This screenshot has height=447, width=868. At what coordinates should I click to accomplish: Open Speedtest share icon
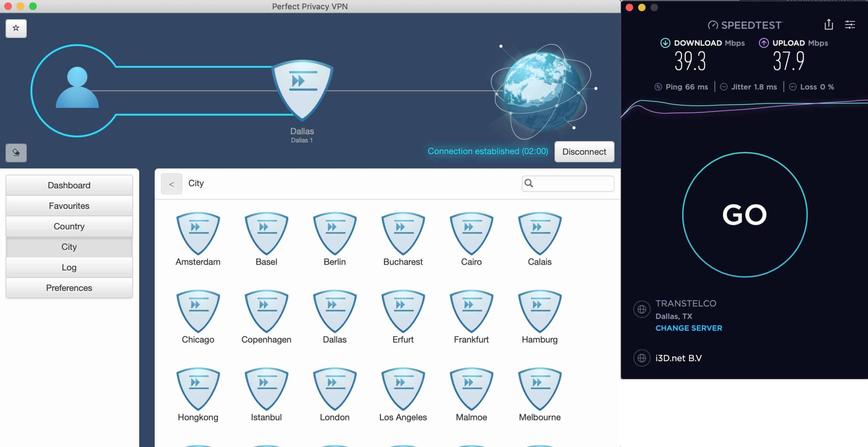coord(828,24)
